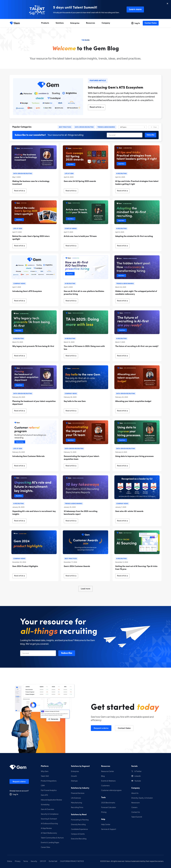Open the All Topics dropdown
Screen dimensions: 171x868
[133, 127]
